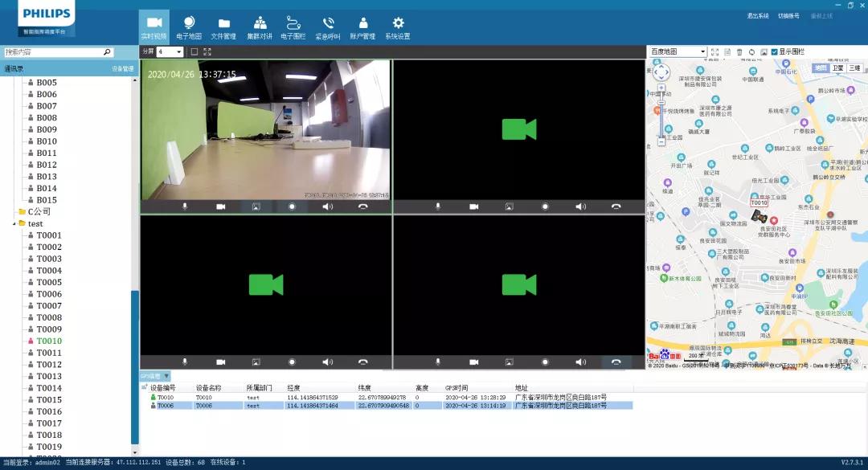Image resolution: width=868 pixels, height=470 pixels.
Task: Collapse the test group in device tree
Action: [14, 223]
